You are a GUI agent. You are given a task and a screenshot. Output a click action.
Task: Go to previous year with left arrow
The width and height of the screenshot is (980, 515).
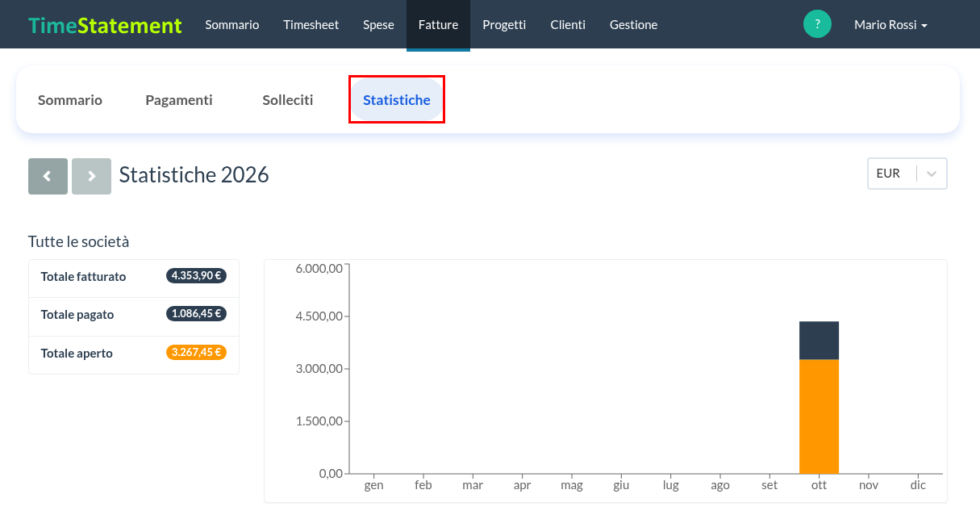click(x=48, y=176)
